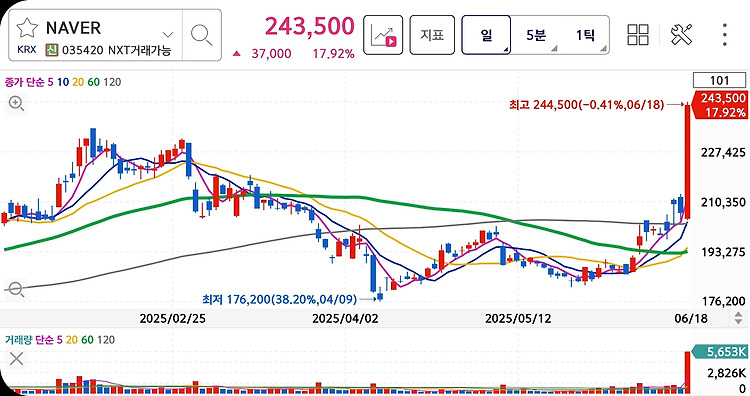Click the 2025/05/12 date axis label
This screenshot has width=750, height=396.
click(518, 319)
